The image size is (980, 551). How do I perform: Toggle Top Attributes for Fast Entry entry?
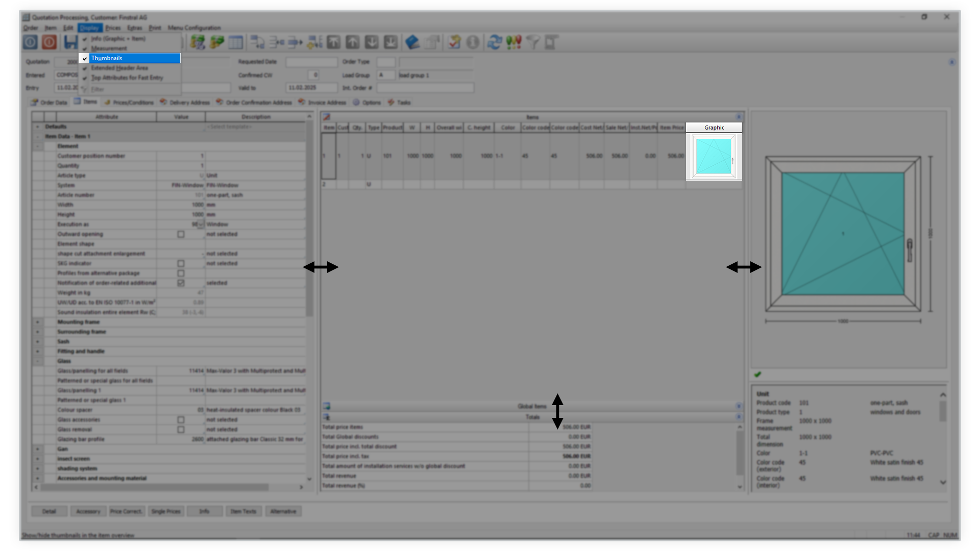tap(130, 78)
